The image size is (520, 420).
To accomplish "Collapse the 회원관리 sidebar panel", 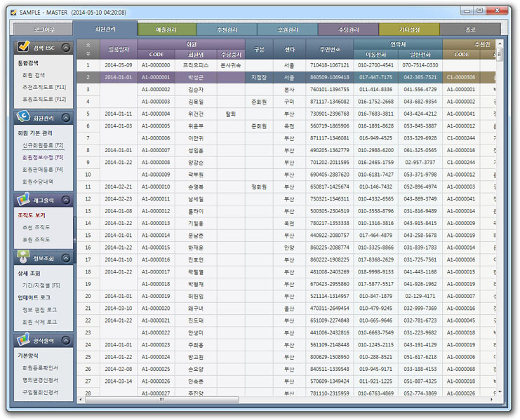I will (66, 118).
